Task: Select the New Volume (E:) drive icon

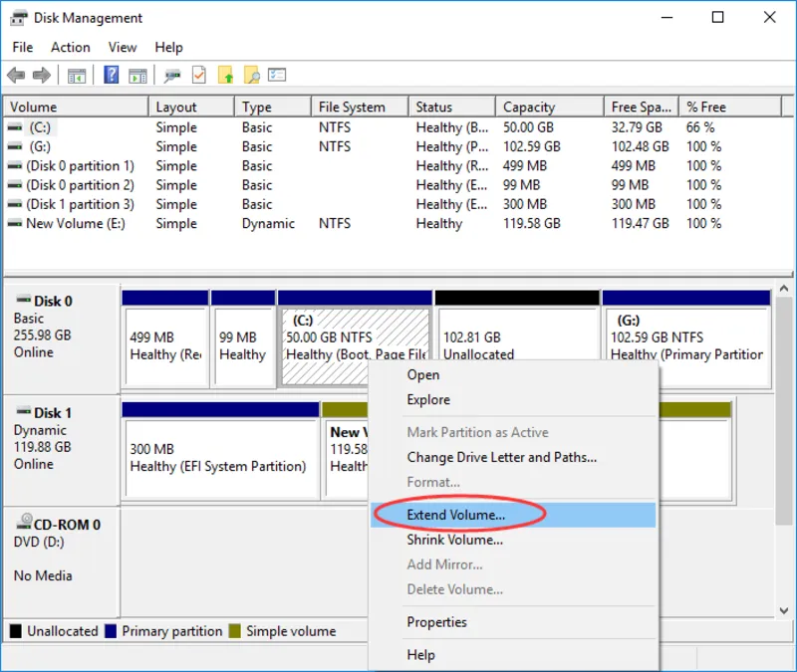Action: pyautogui.click(x=14, y=223)
